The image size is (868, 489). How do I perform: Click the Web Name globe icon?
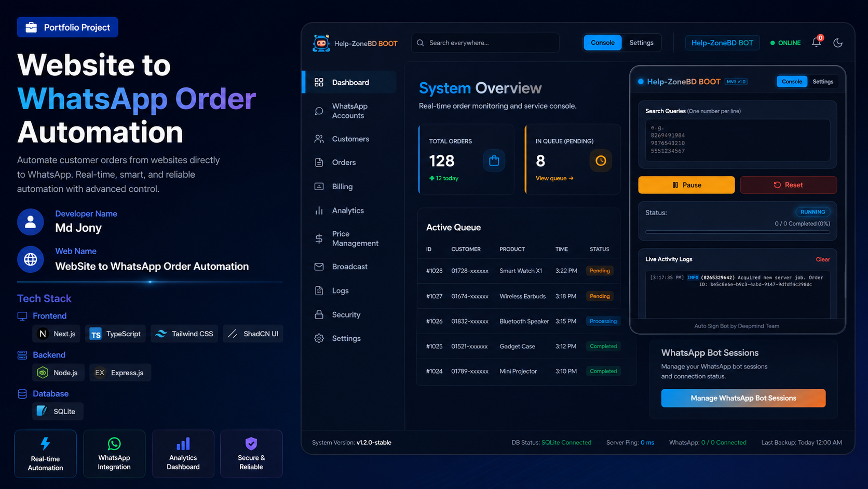click(x=31, y=259)
